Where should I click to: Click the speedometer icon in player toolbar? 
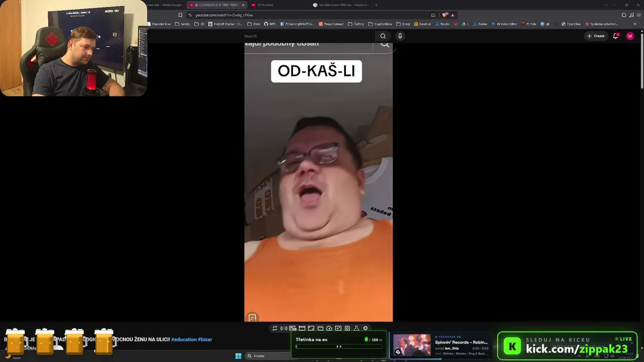329,328
